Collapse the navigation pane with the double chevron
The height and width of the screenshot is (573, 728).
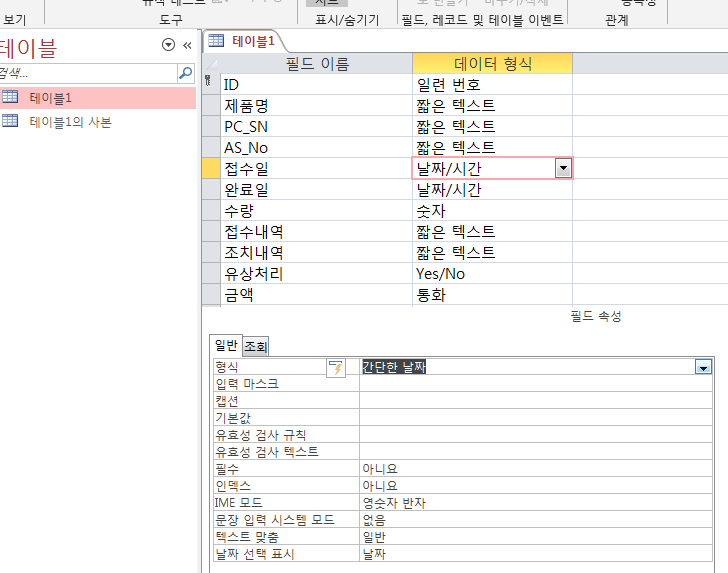pyautogui.click(x=187, y=45)
